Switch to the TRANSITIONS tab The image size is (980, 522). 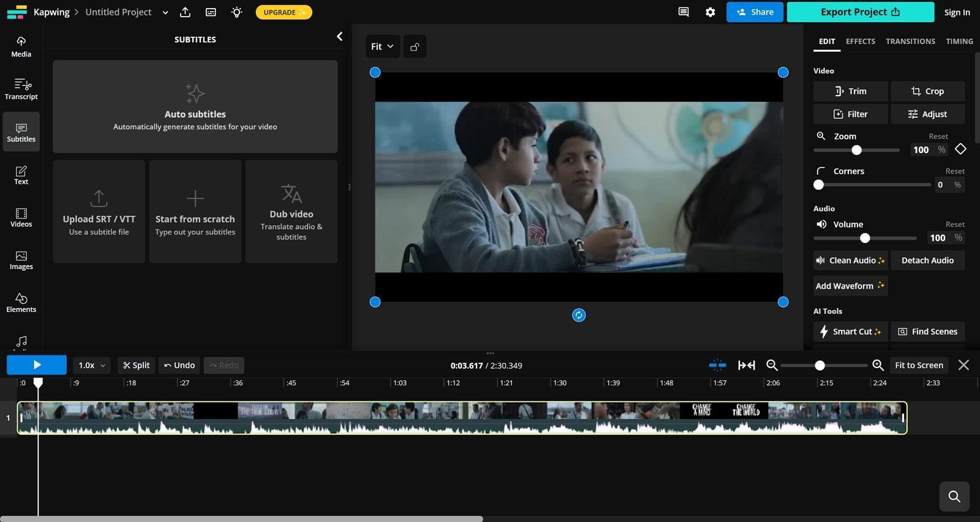pyautogui.click(x=910, y=41)
